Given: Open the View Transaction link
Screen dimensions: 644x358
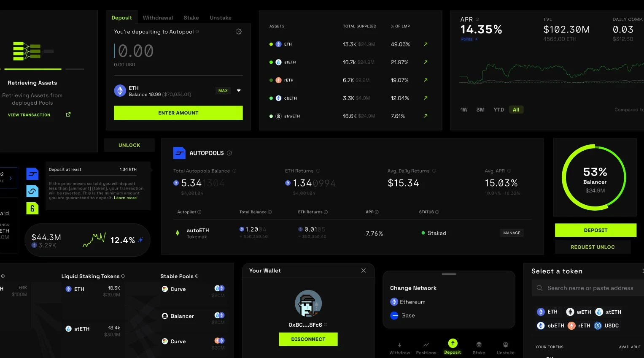Looking at the screenshot, I should (29, 115).
